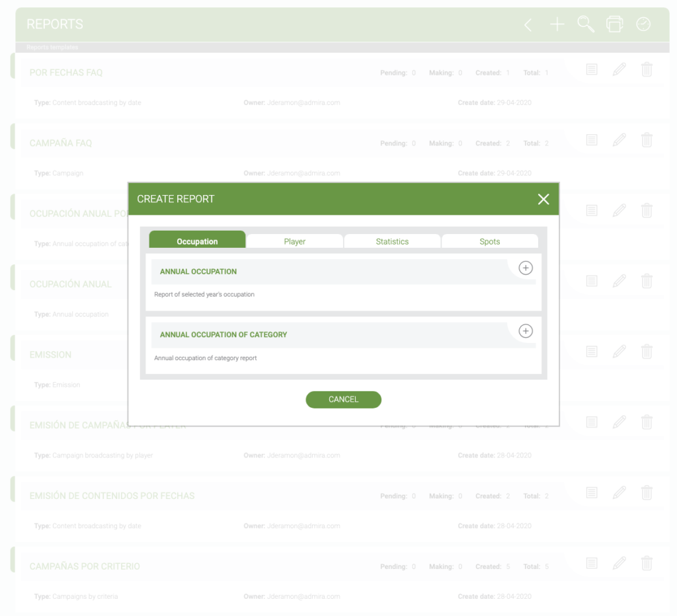Screen dimensions: 677x616
Task: Click the clock icon in header
Action: pos(643,24)
